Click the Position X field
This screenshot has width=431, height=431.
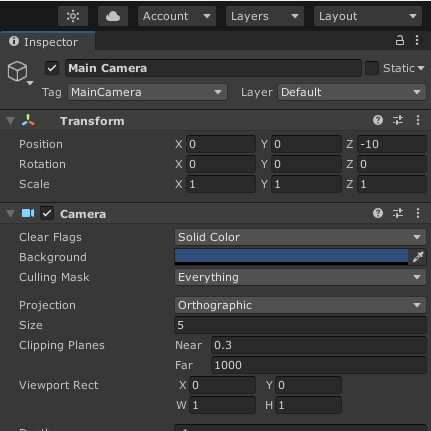(x=221, y=144)
